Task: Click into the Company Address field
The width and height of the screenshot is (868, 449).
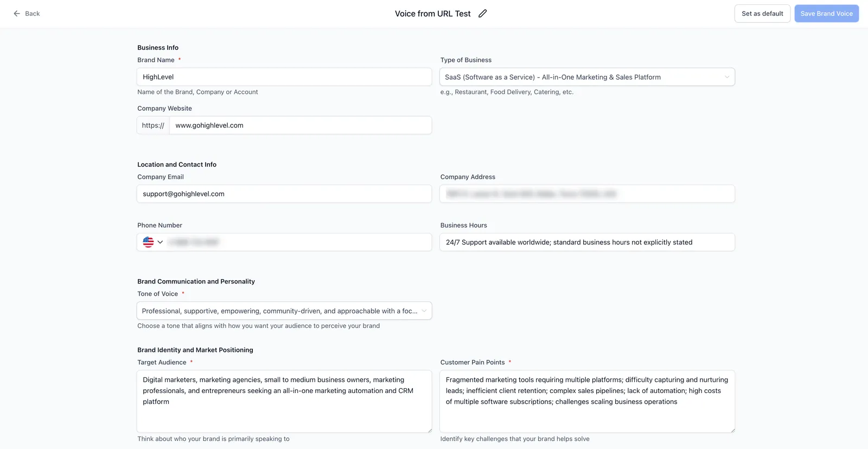Action: tap(587, 194)
